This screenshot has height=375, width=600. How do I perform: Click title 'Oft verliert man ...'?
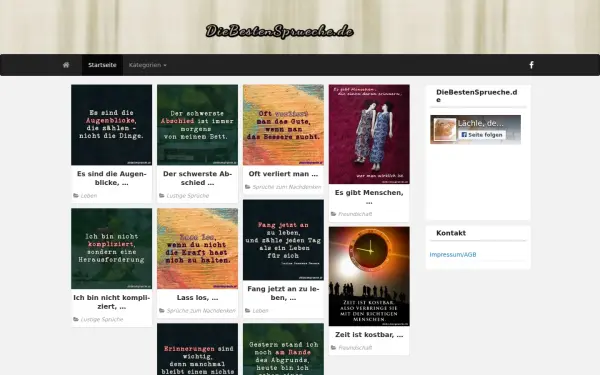point(283,174)
